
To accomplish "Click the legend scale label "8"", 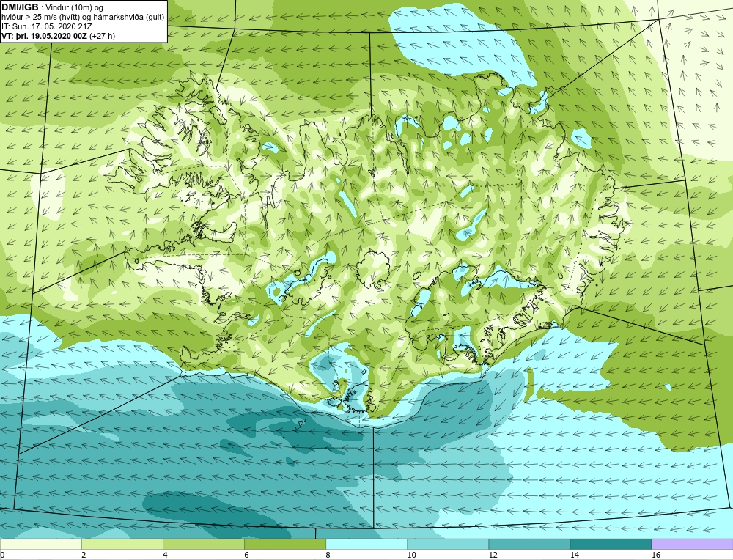I will pyautogui.click(x=328, y=555).
